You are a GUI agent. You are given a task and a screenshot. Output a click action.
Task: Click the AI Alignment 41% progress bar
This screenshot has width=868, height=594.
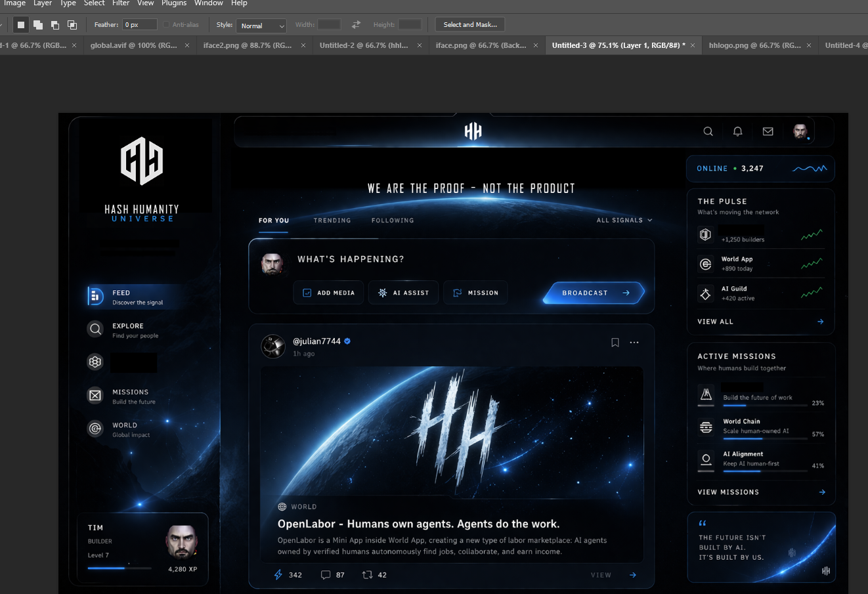click(765, 471)
